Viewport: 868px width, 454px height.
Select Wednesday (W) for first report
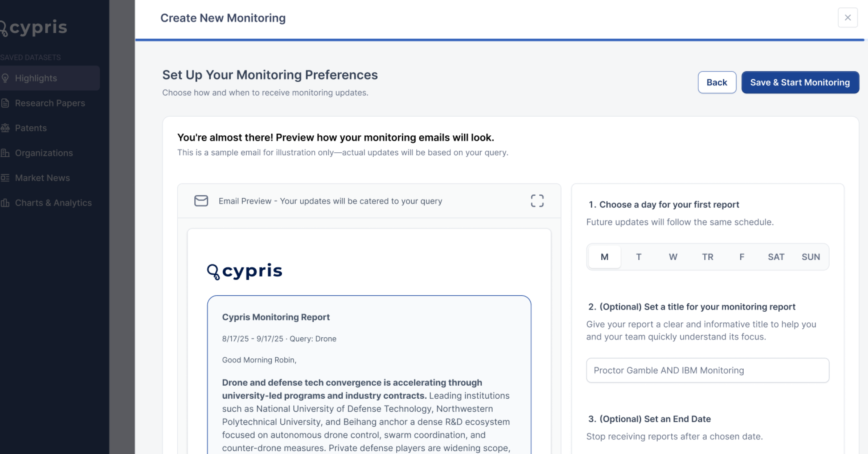pyautogui.click(x=673, y=257)
